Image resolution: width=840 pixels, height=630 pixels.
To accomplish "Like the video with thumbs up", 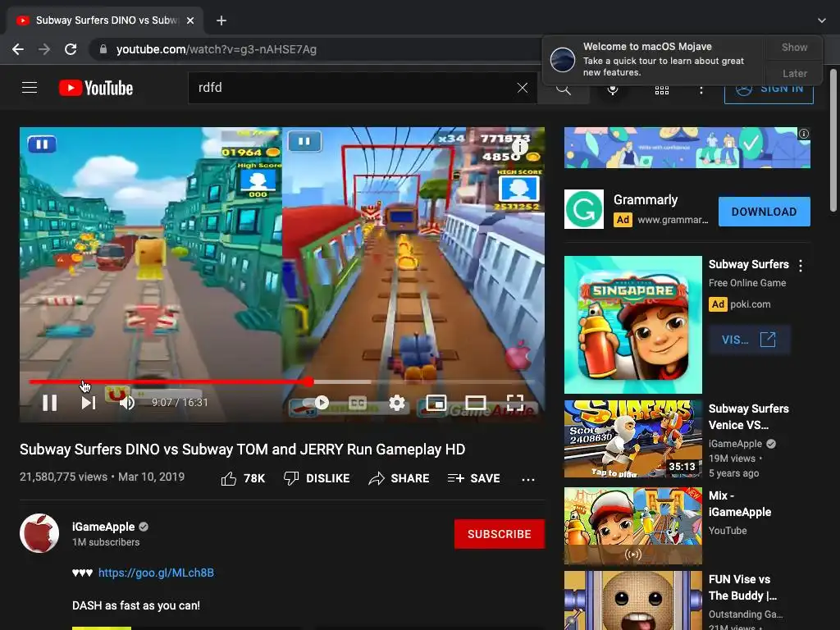I will pyautogui.click(x=243, y=478).
